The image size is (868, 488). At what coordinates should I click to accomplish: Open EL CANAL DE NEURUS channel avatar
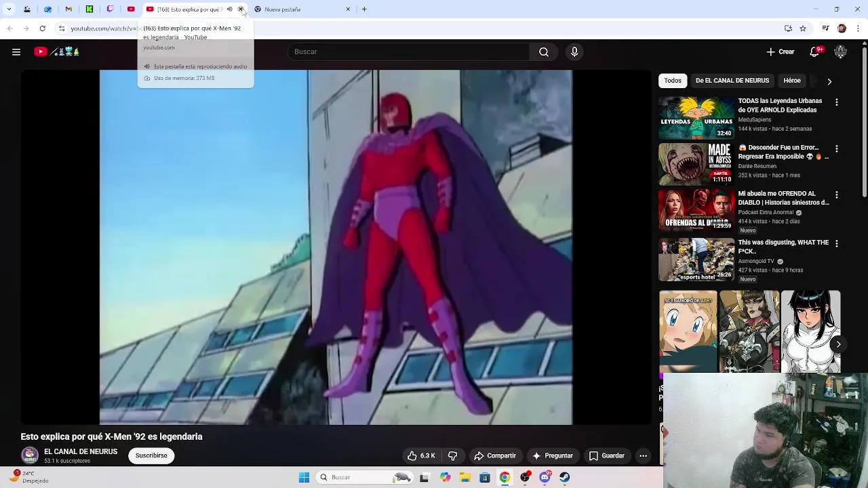(29, 455)
